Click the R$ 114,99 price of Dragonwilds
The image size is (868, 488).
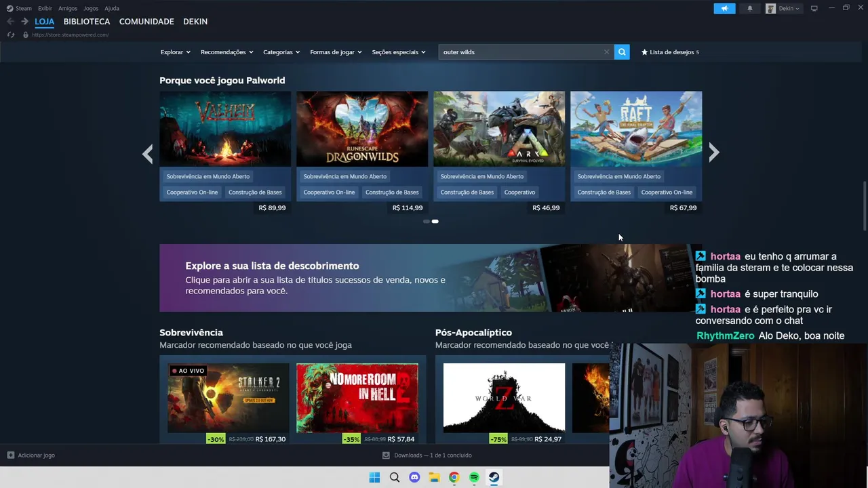(x=408, y=208)
